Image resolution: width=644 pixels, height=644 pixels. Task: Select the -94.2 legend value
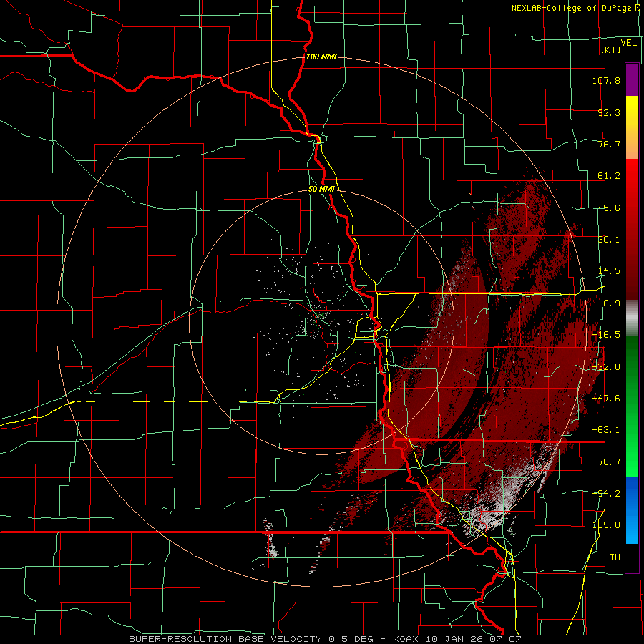pyautogui.click(x=606, y=494)
